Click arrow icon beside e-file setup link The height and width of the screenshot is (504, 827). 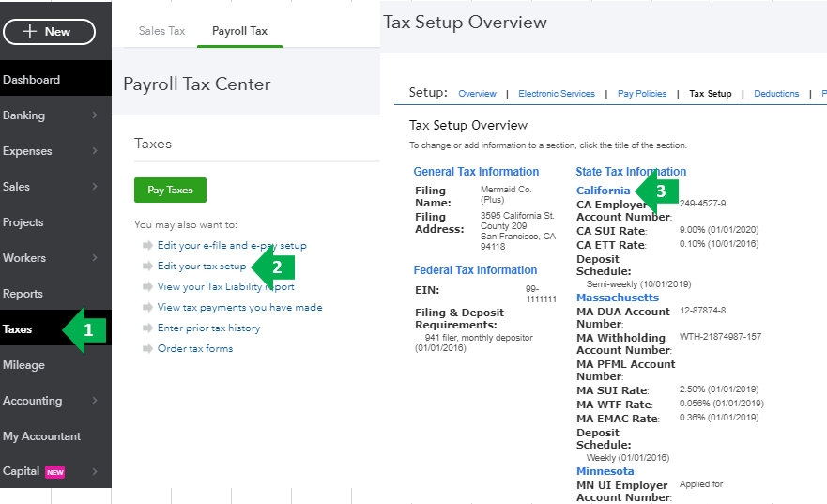pos(147,246)
